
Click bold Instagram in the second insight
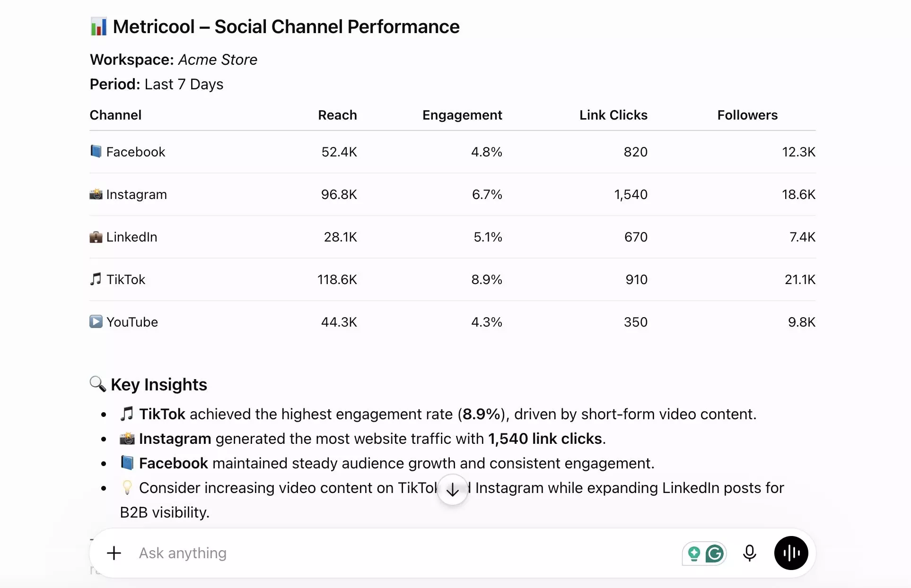click(175, 439)
